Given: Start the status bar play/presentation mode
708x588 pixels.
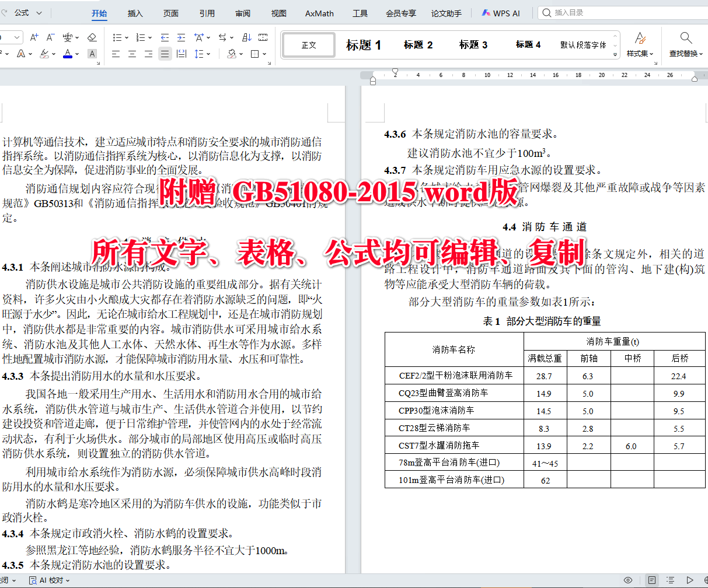Looking at the screenshot, I should click(690, 580).
